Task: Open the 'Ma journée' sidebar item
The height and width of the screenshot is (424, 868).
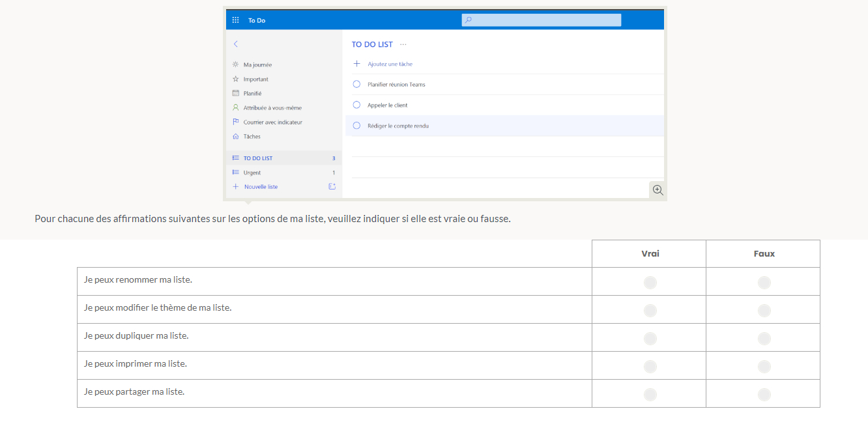Action: click(257, 64)
